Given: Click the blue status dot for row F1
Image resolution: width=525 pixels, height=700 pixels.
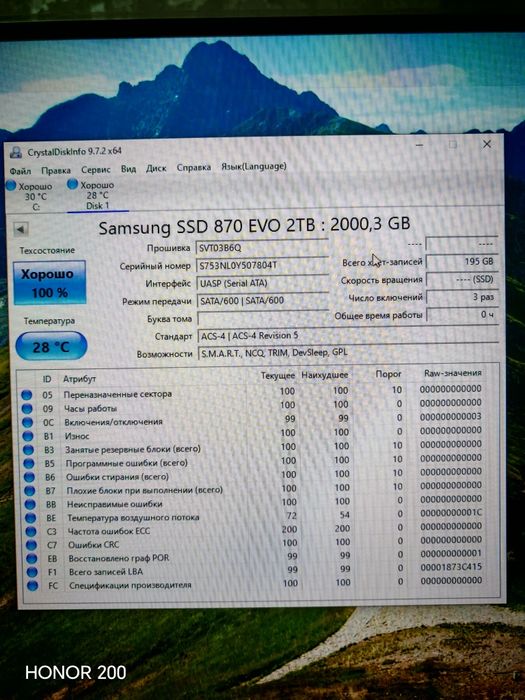Looking at the screenshot, I should pyautogui.click(x=32, y=572).
